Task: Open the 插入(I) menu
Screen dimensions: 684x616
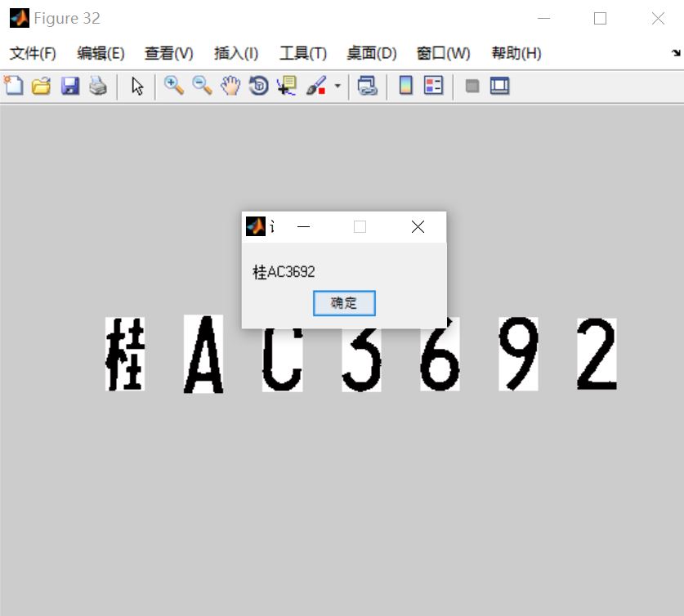Action: coord(236,53)
